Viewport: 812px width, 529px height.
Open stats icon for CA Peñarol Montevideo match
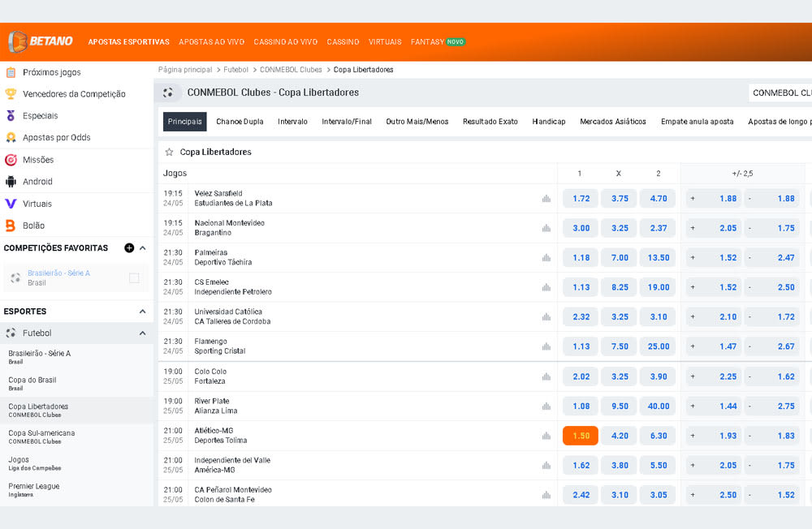546,495
